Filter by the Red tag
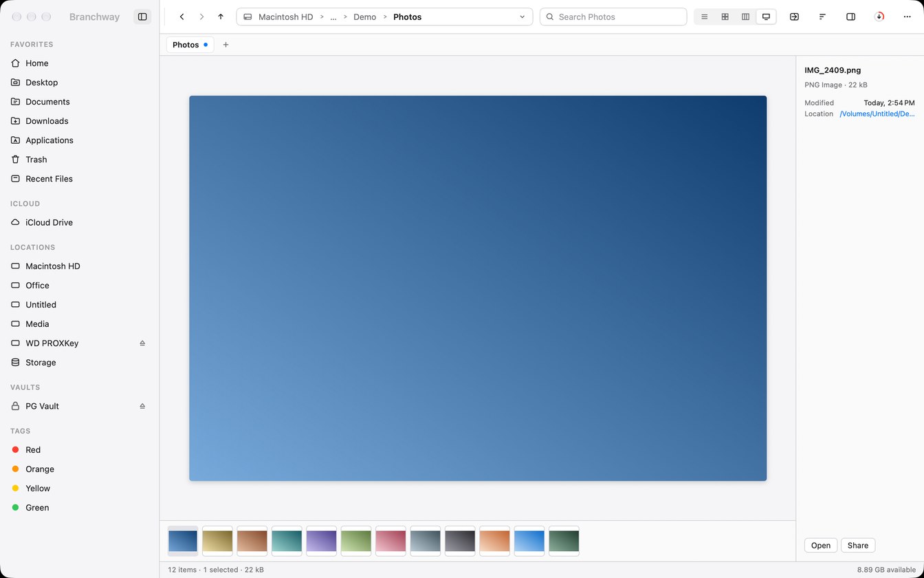 click(80, 450)
